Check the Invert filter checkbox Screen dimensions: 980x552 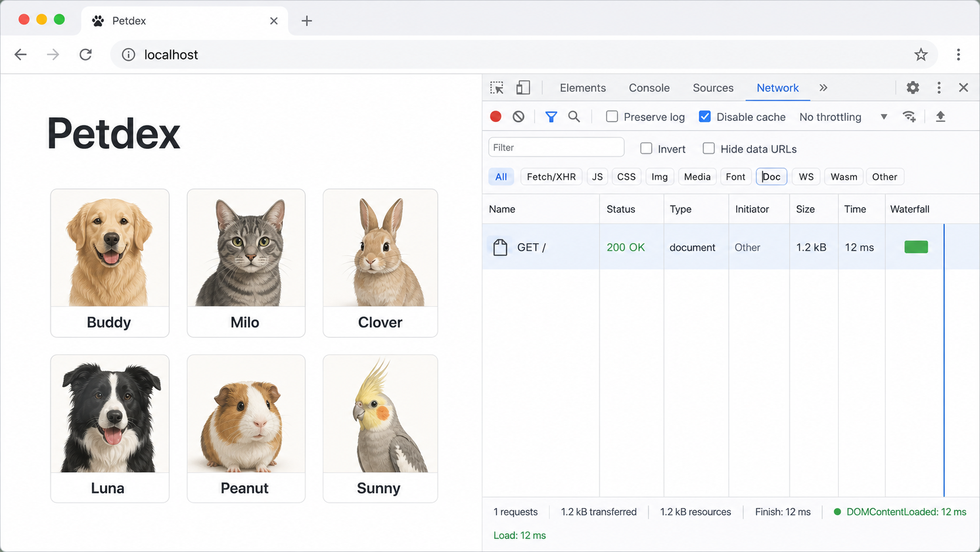point(646,148)
